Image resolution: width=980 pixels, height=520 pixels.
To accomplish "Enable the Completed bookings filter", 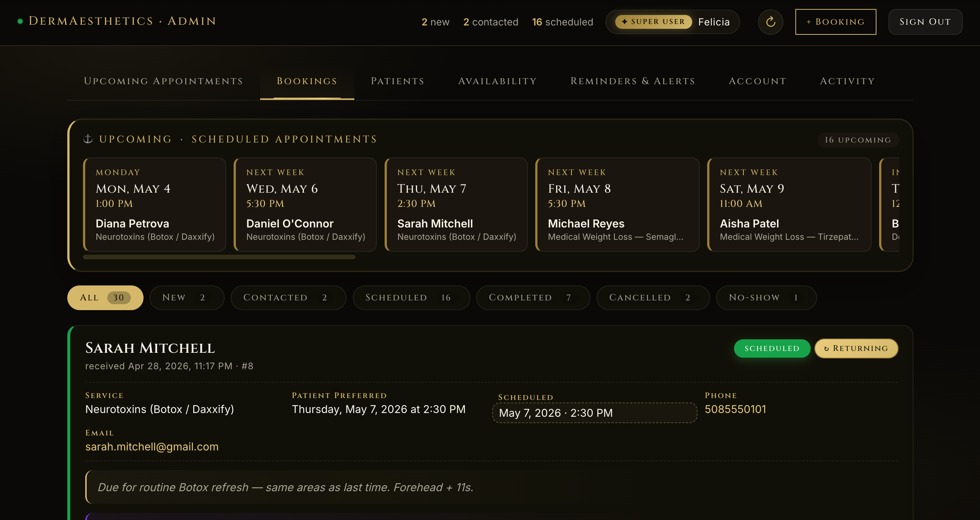I will (x=533, y=297).
